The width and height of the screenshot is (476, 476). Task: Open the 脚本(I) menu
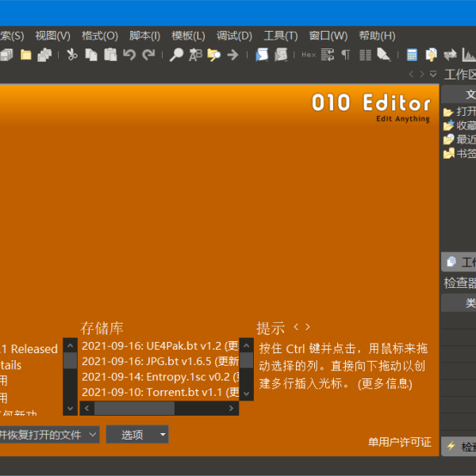click(x=145, y=36)
